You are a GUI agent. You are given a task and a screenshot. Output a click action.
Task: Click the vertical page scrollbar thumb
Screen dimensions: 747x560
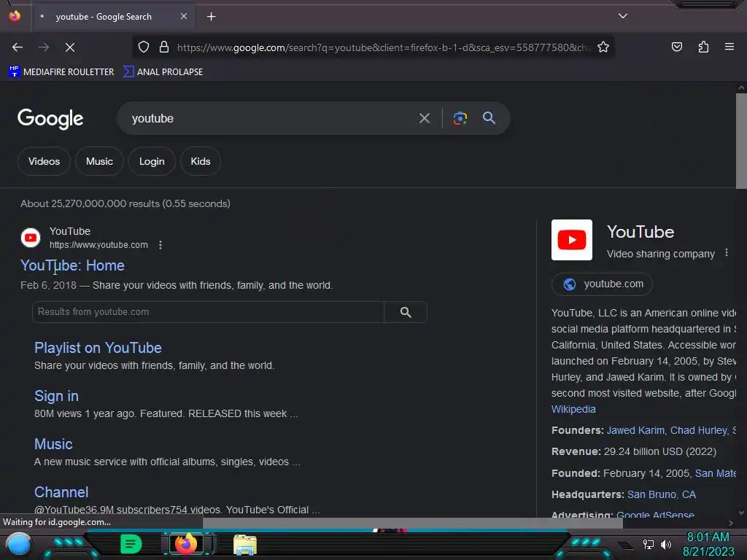[741, 141]
